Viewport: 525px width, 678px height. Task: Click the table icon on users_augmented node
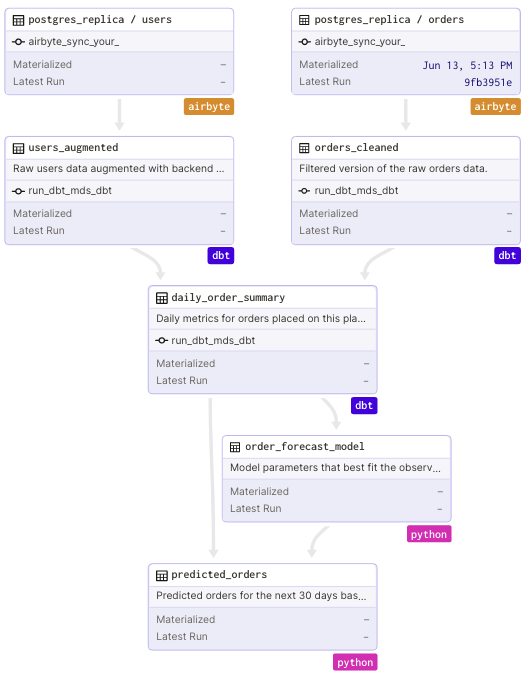[x=18, y=148]
